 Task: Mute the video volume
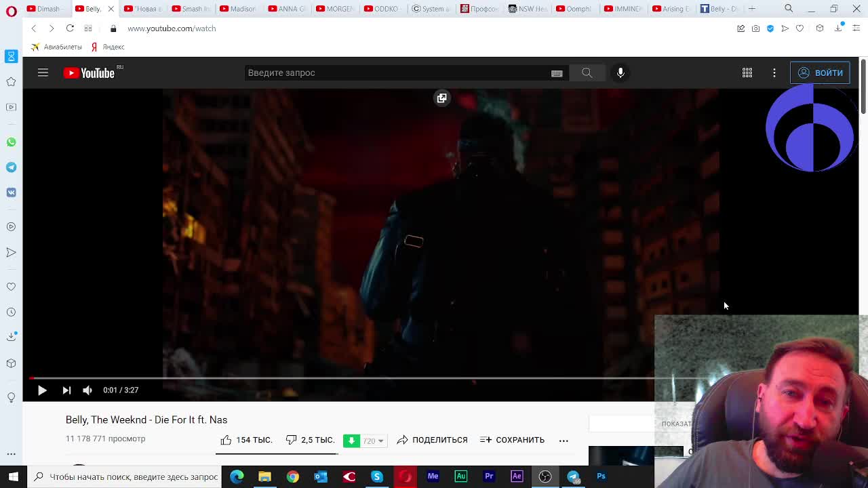click(x=87, y=390)
